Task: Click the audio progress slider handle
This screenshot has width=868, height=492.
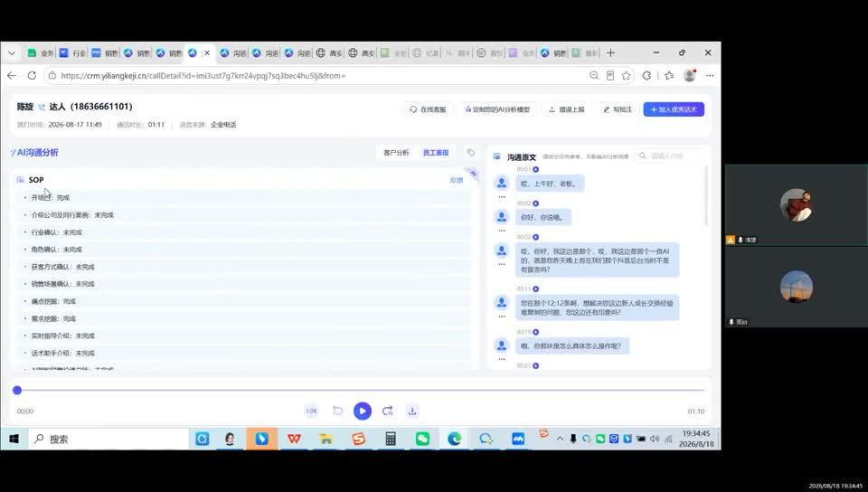Action: (17, 390)
